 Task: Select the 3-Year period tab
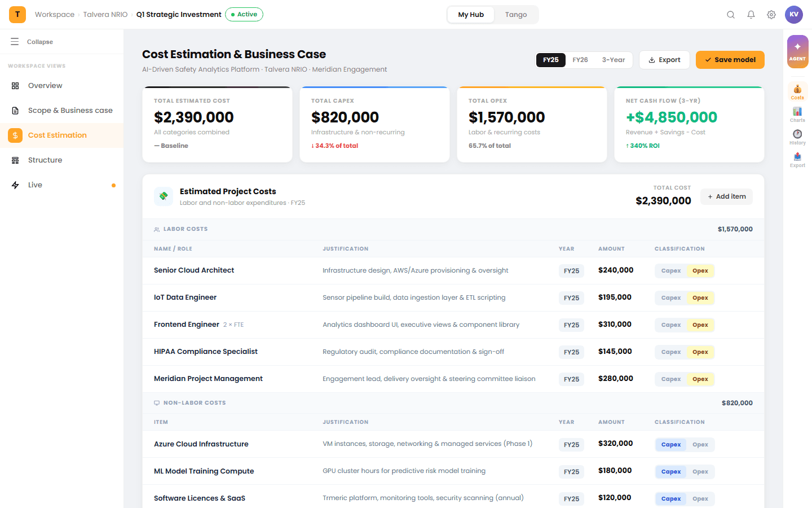coord(614,60)
